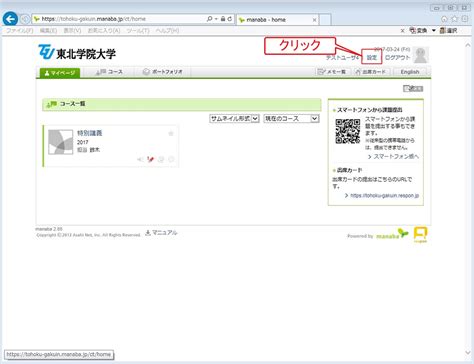The image size is (474, 364).
Task: Star the 特別講義 course as favorite
Action: tap(171, 133)
